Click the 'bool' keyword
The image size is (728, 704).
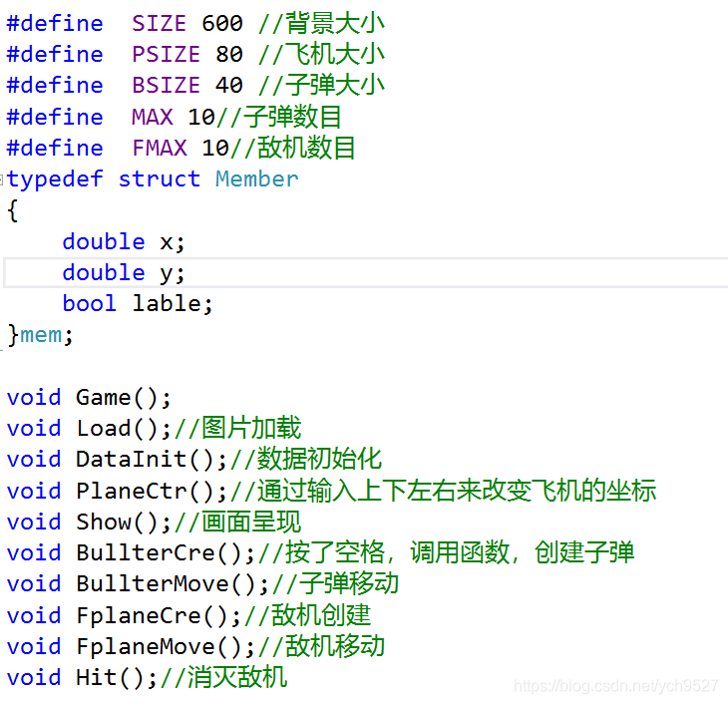point(89,304)
